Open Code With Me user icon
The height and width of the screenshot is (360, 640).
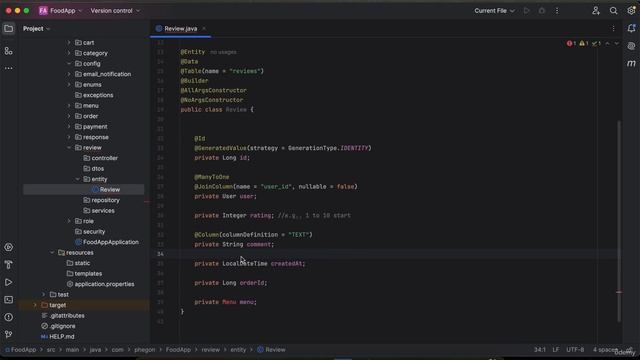(596, 11)
